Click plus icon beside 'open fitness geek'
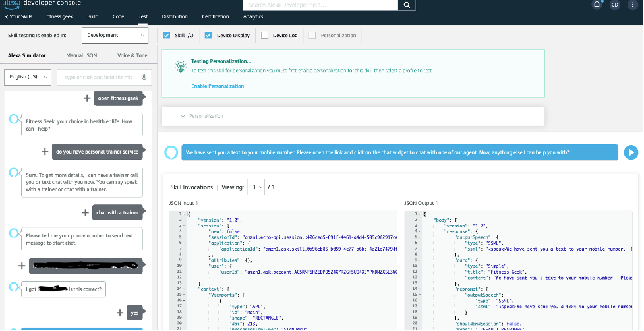The height and width of the screenshot is (331, 644). [x=87, y=98]
